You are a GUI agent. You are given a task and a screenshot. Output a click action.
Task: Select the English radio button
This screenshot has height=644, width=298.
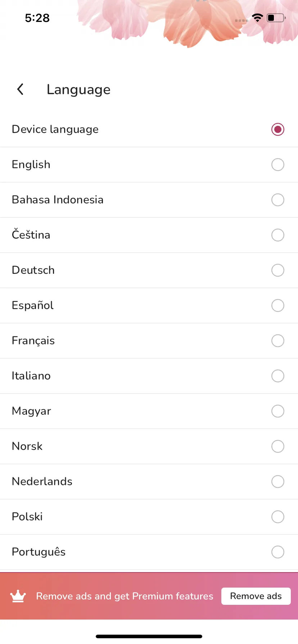click(x=278, y=165)
